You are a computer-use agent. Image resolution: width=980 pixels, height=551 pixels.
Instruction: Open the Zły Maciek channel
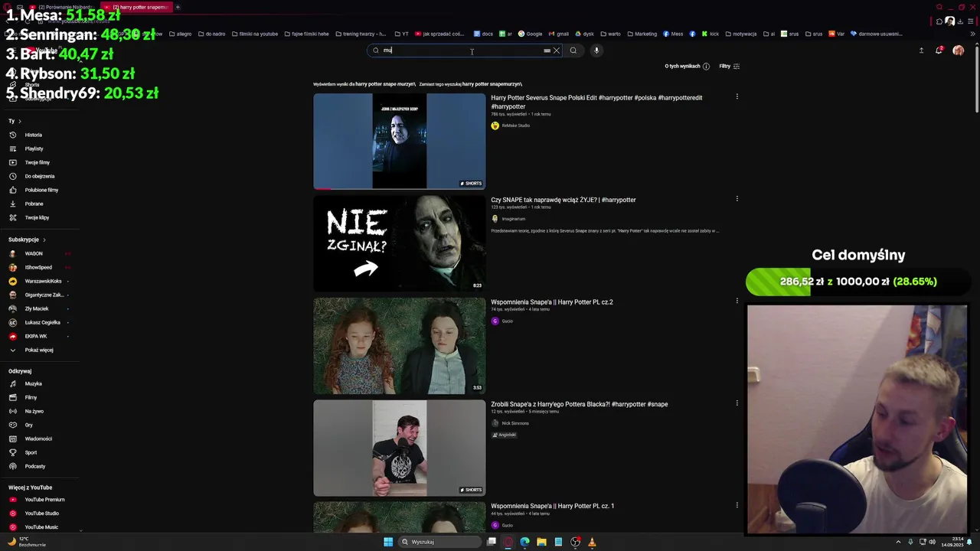point(37,308)
